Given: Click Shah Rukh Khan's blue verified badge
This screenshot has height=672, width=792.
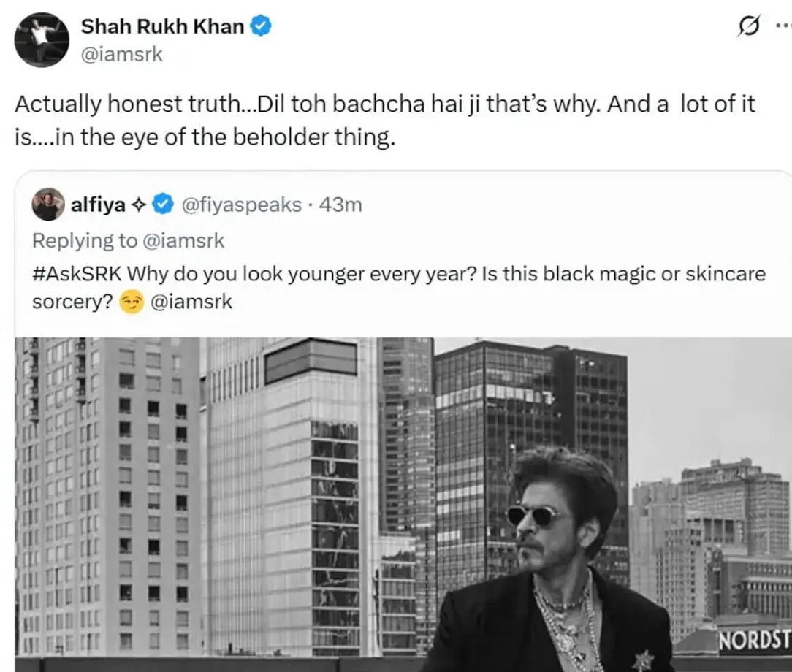Looking at the screenshot, I should [259, 26].
